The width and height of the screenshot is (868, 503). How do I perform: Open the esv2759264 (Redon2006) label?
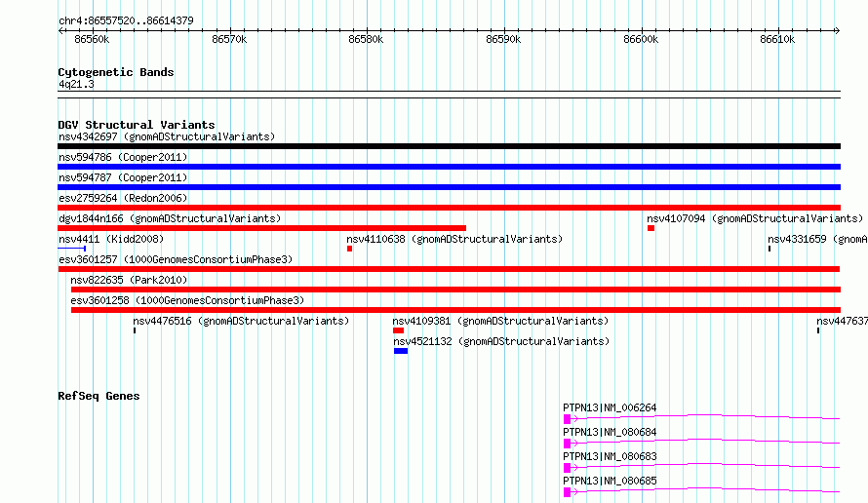pyautogui.click(x=123, y=198)
